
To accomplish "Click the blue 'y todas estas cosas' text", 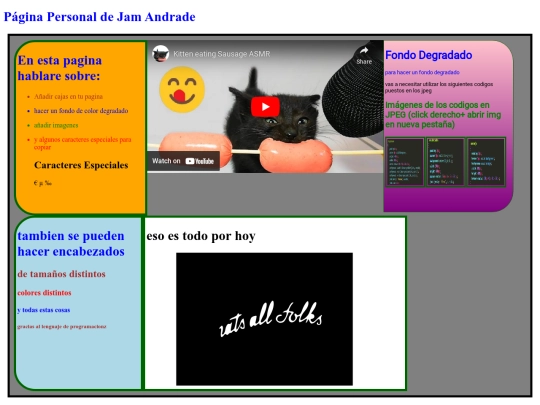I will (44, 310).
